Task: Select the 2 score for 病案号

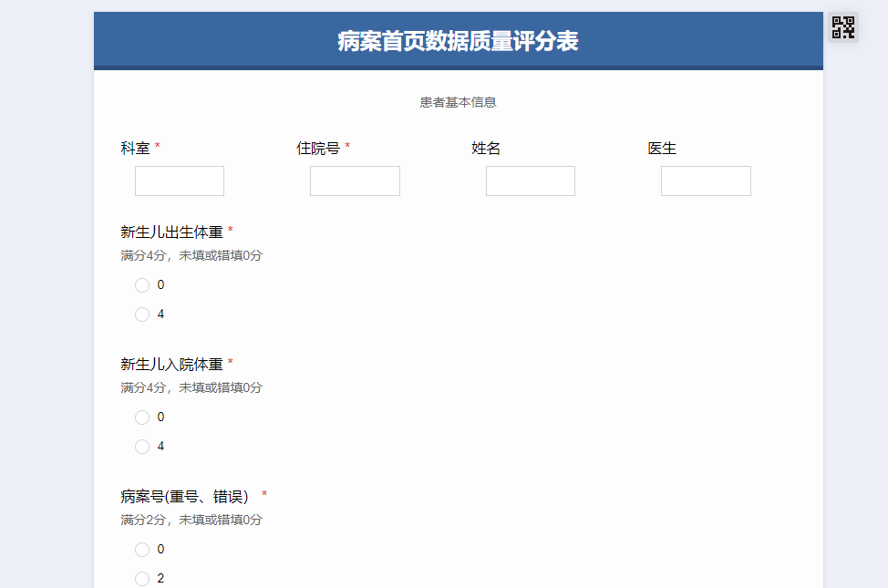Action: pyautogui.click(x=142, y=579)
